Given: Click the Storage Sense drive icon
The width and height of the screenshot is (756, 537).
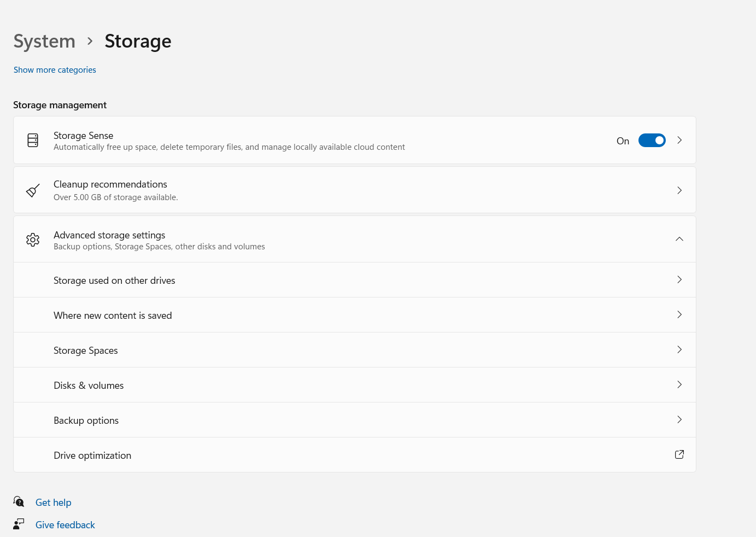Looking at the screenshot, I should pyautogui.click(x=33, y=141).
